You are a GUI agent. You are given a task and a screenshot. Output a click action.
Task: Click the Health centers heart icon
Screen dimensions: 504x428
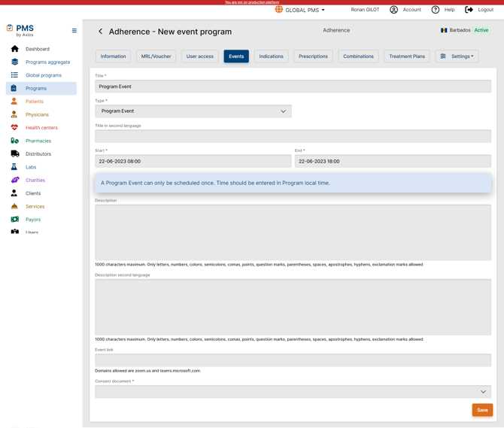click(14, 128)
